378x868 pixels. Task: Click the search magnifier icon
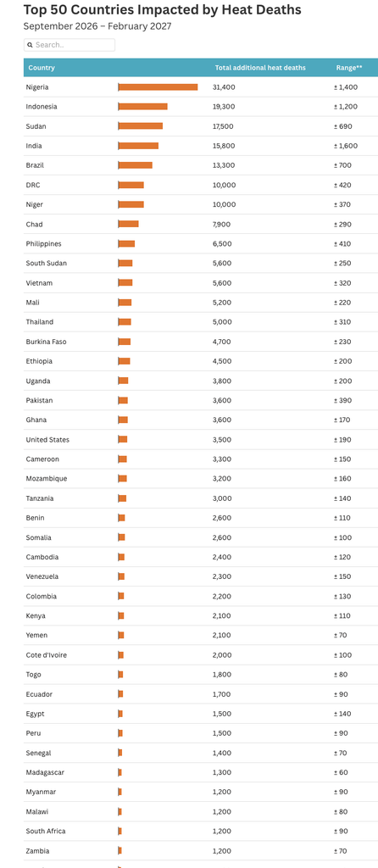point(30,45)
